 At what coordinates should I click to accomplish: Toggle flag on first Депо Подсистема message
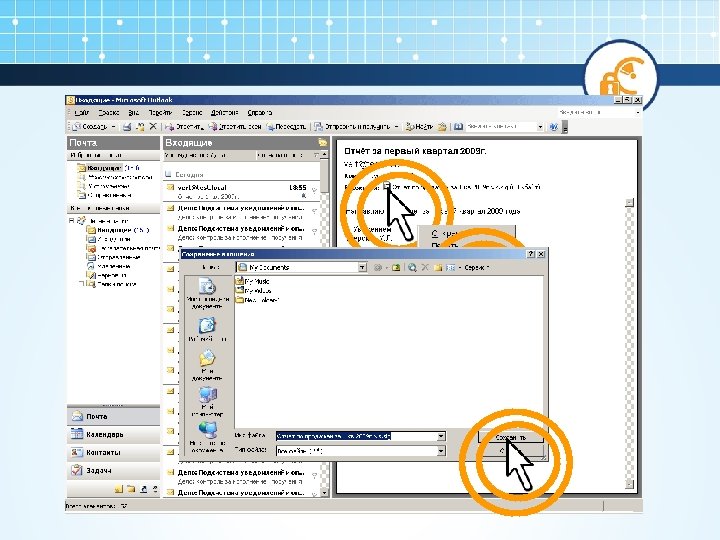tap(314, 211)
